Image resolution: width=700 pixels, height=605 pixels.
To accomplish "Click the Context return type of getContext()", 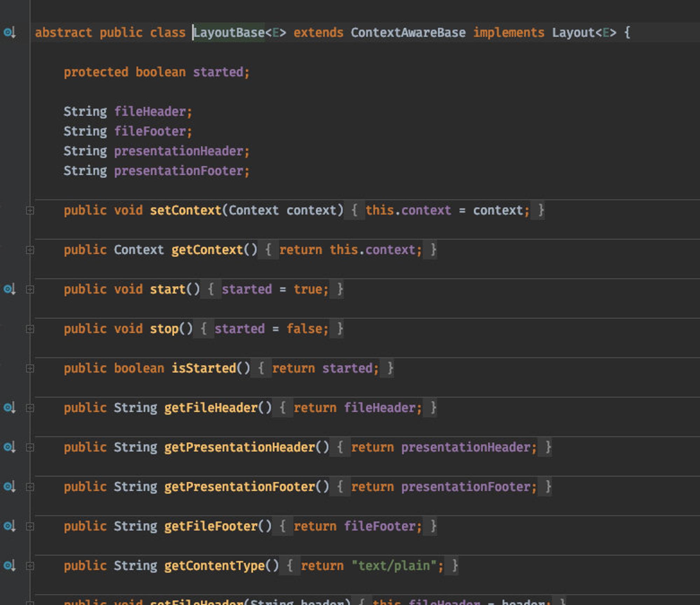I will tap(139, 250).
